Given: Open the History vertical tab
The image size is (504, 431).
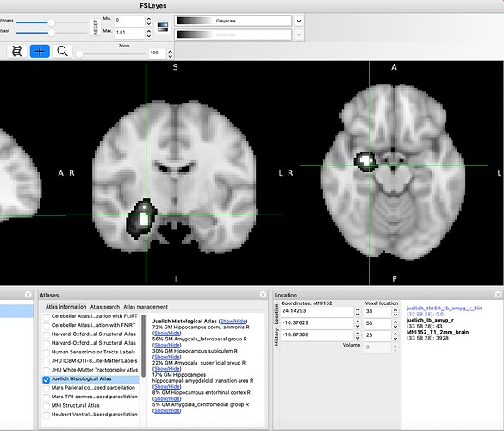Looking at the screenshot, I should coord(276,337).
